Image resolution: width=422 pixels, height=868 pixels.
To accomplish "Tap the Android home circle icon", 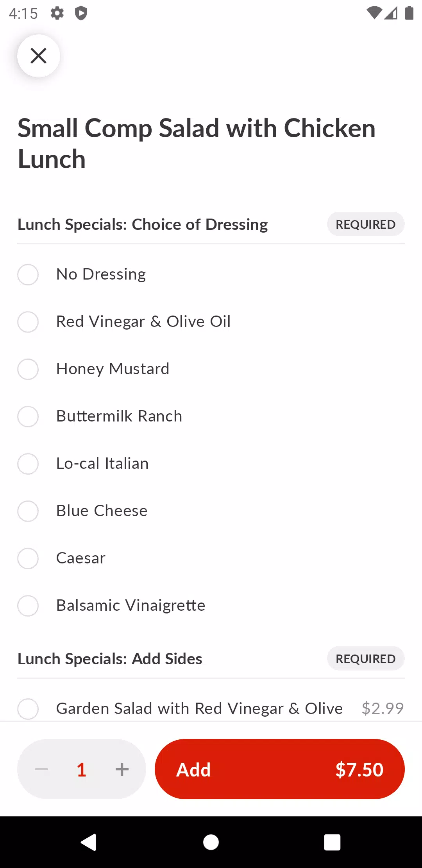I will click(x=211, y=842).
